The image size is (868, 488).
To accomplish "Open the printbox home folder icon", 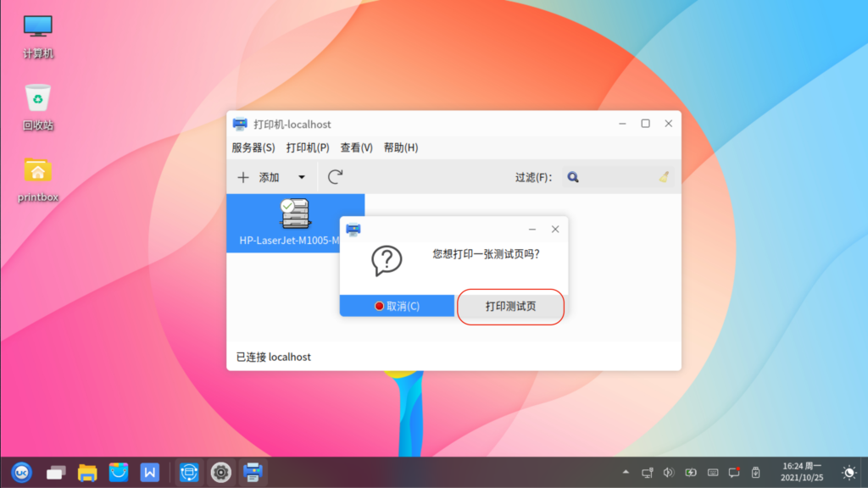I will pyautogui.click(x=37, y=180).
